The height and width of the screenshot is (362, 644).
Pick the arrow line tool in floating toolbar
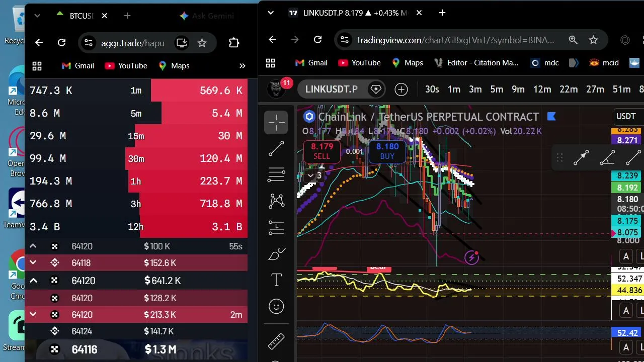(581, 158)
